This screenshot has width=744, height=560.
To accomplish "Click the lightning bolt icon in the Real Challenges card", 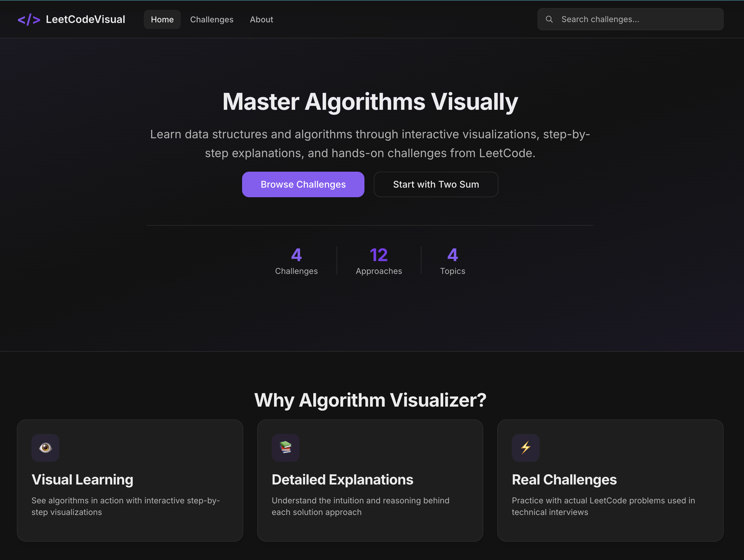I will 525,447.
